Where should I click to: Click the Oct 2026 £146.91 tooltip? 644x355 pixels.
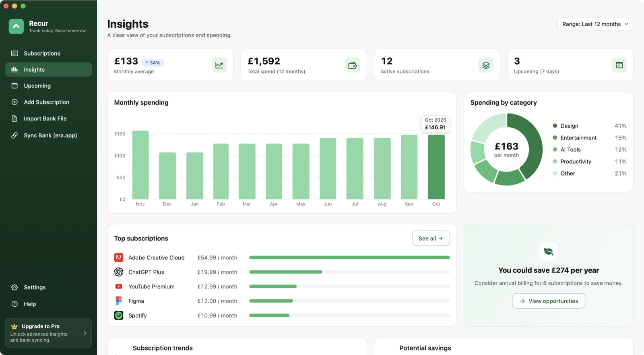coord(436,124)
